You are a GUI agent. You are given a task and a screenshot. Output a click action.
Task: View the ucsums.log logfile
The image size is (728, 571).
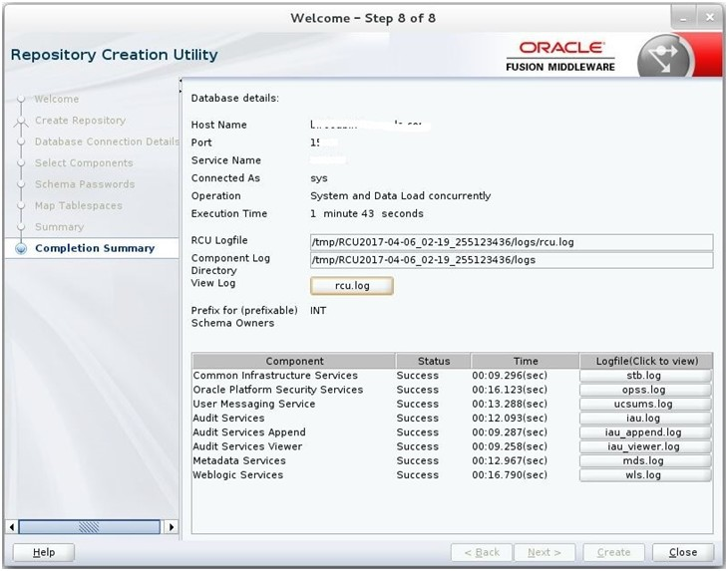pos(645,404)
